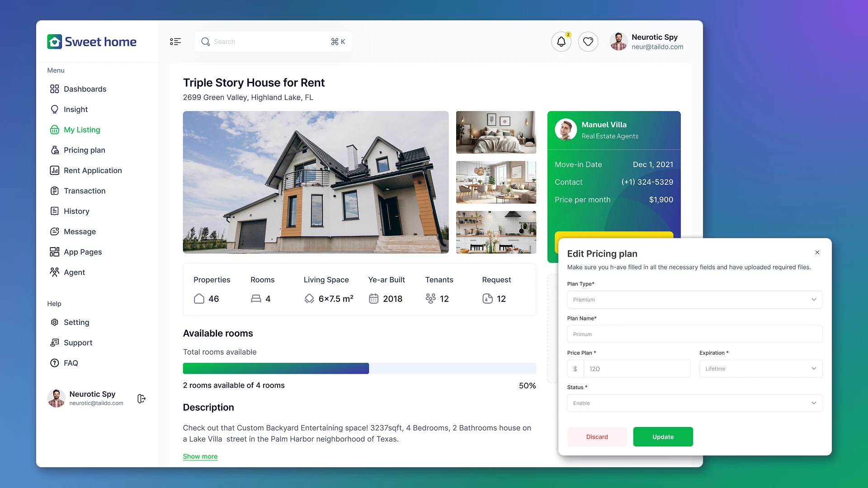Open the Dashboards icon in sidebar
Screen dimensions: 868x488
click(54, 89)
